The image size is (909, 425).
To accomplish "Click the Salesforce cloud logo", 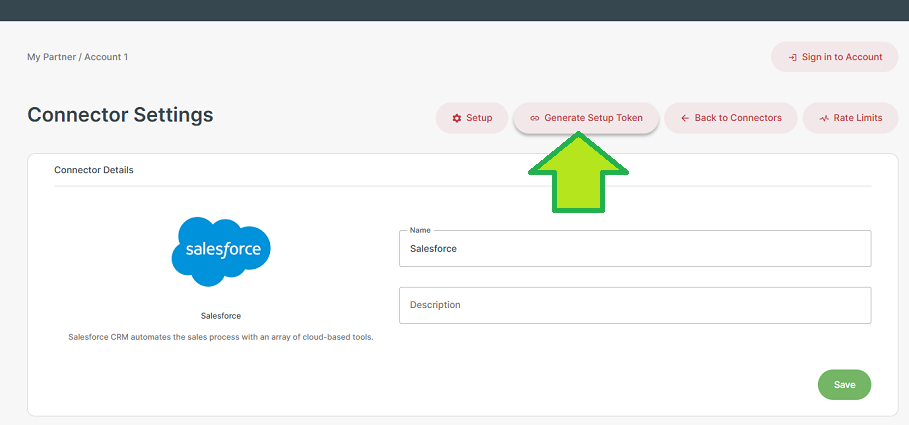I will tap(221, 251).
